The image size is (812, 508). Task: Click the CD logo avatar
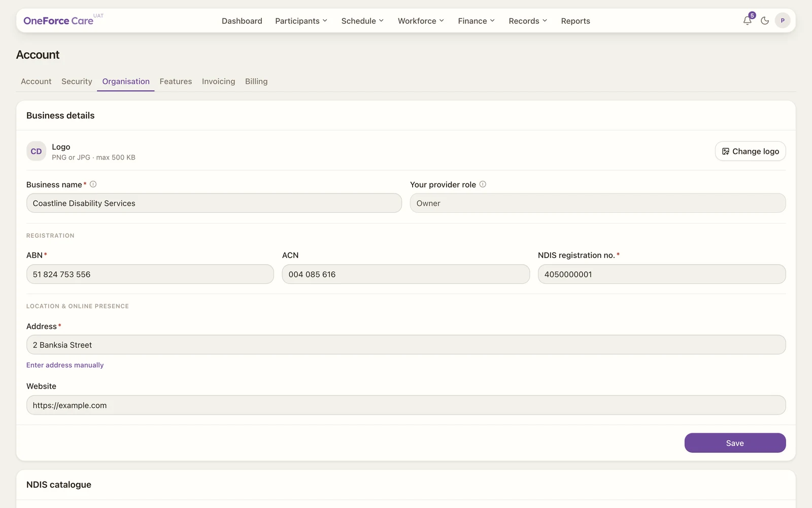(x=36, y=151)
